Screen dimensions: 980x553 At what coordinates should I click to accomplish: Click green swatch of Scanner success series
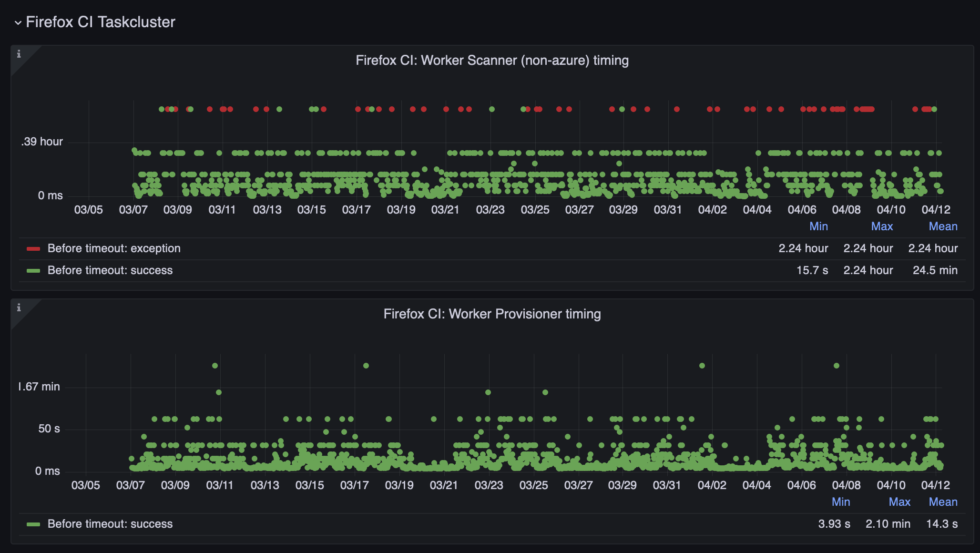pyautogui.click(x=33, y=271)
